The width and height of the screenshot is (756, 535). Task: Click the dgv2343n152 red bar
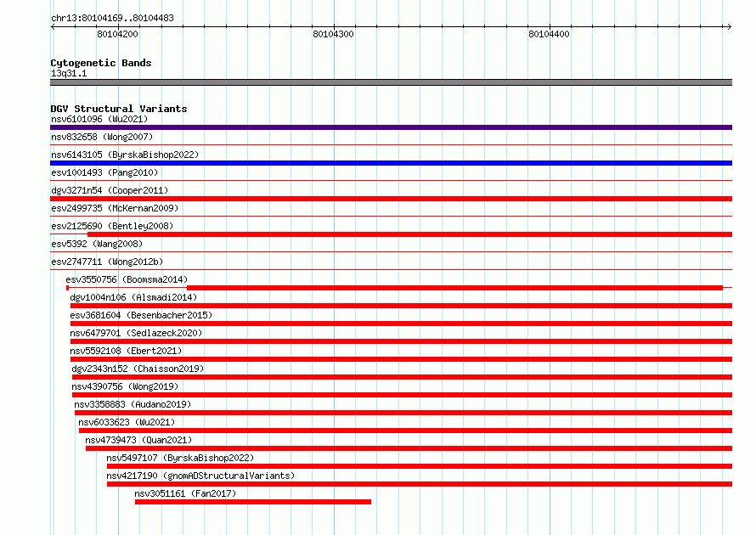(x=402, y=377)
